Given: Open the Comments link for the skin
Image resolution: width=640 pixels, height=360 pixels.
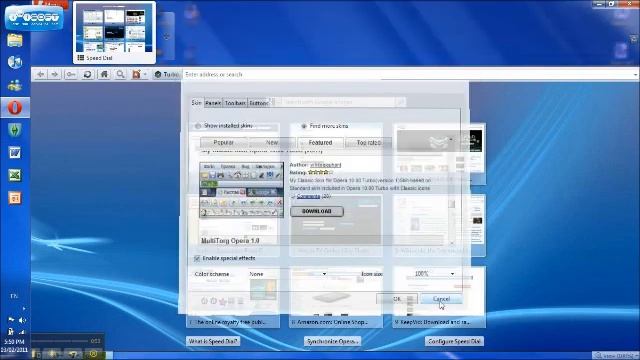Looking at the screenshot, I should (308, 196).
